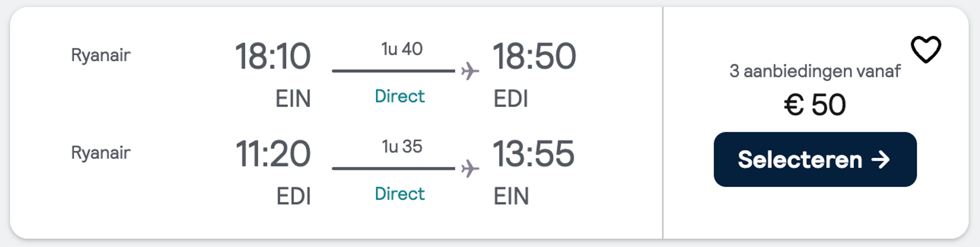
Task: Click the Selecteren button
Action: click(x=815, y=159)
